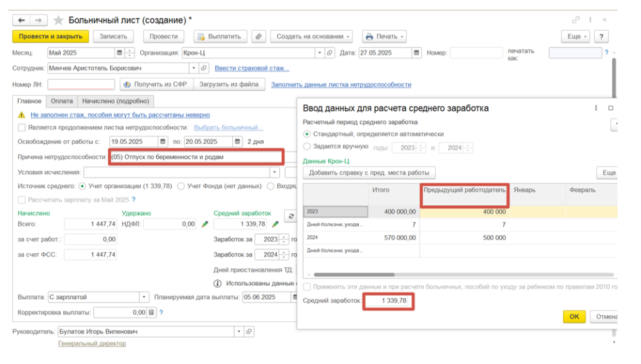The image size is (641, 364).
Task: Click the pencil icon beside Средний заработок
Action: click(x=275, y=224)
